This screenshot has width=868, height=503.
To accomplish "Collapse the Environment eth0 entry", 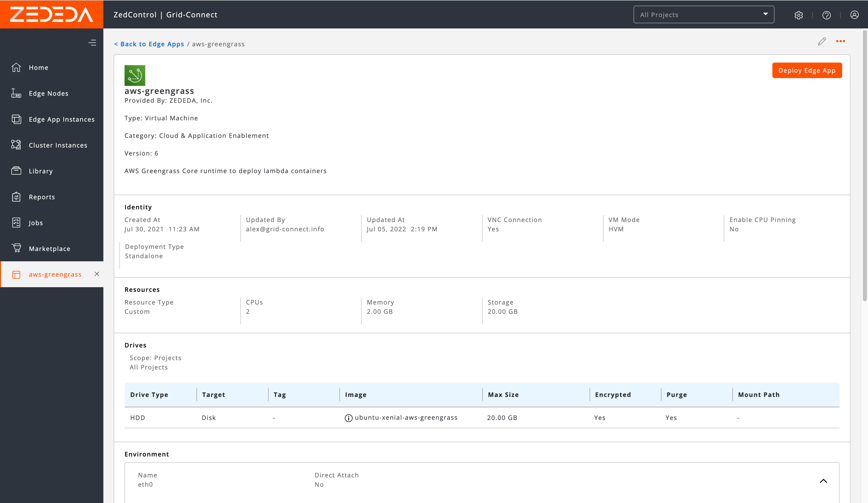I will click(x=824, y=481).
